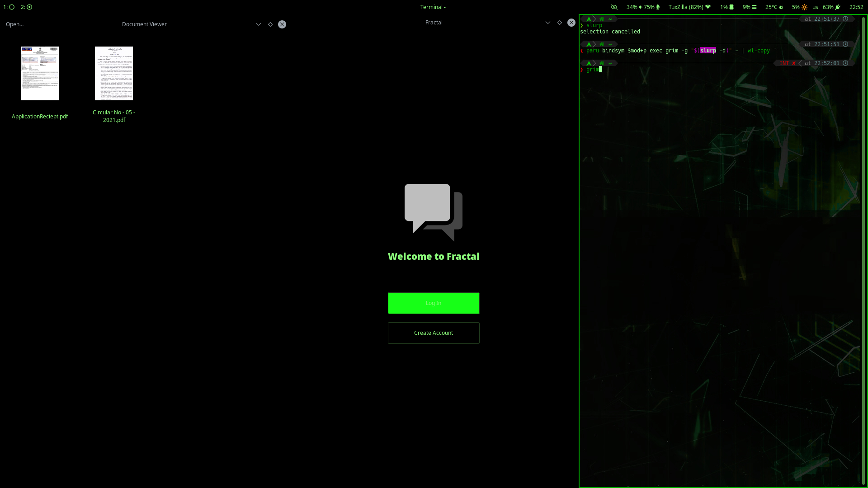Click the Create Account button

433,333
